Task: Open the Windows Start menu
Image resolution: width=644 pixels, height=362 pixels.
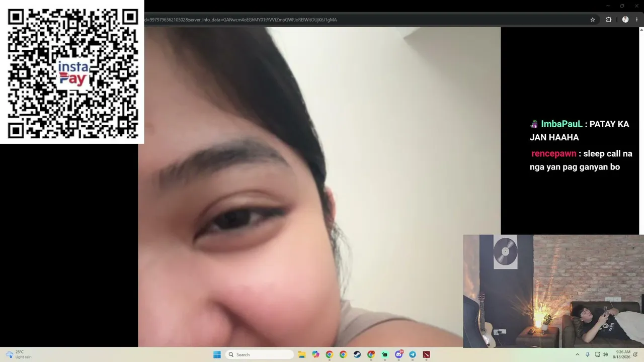Action: [217, 354]
